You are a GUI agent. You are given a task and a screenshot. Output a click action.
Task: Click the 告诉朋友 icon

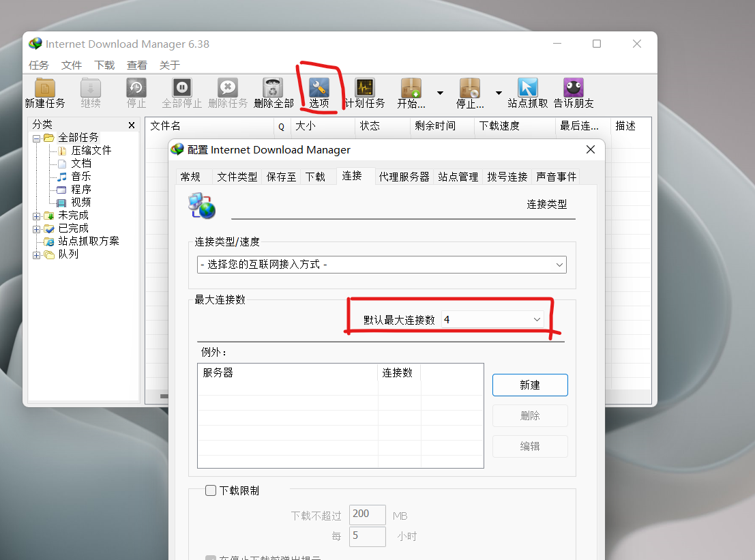click(573, 88)
